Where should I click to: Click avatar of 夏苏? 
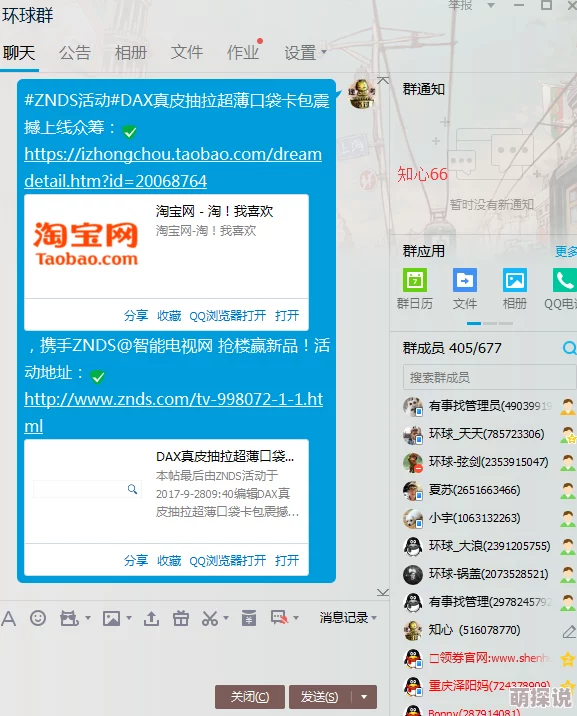click(413, 490)
